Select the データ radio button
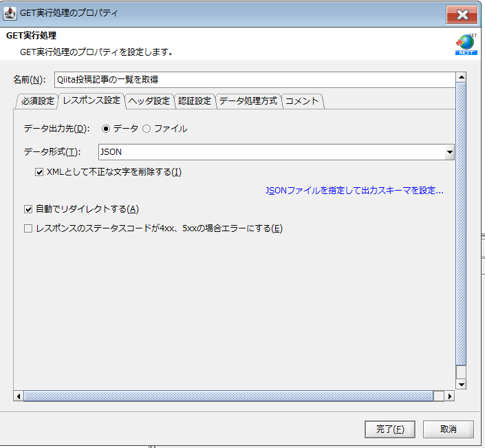This screenshot has height=448, width=485. tap(106, 129)
